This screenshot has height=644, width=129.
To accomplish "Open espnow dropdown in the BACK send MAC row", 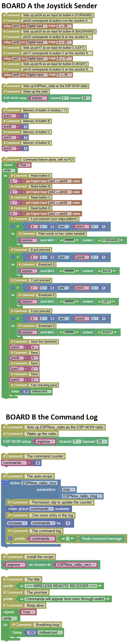I will [29, 271].
